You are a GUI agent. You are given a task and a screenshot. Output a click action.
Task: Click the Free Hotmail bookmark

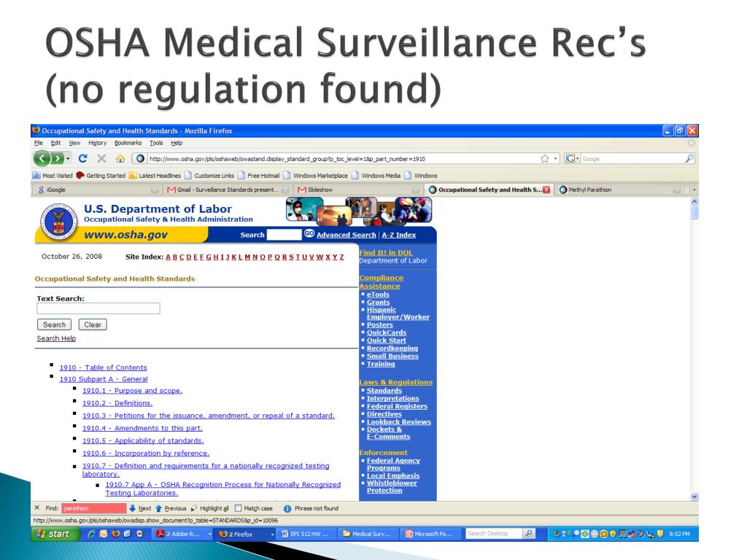pyautogui.click(x=259, y=175)
